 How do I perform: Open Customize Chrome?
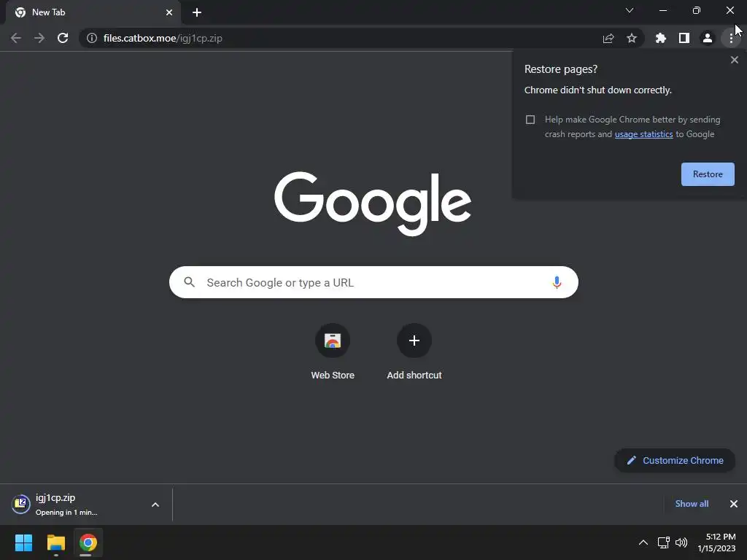click(675, 461)
